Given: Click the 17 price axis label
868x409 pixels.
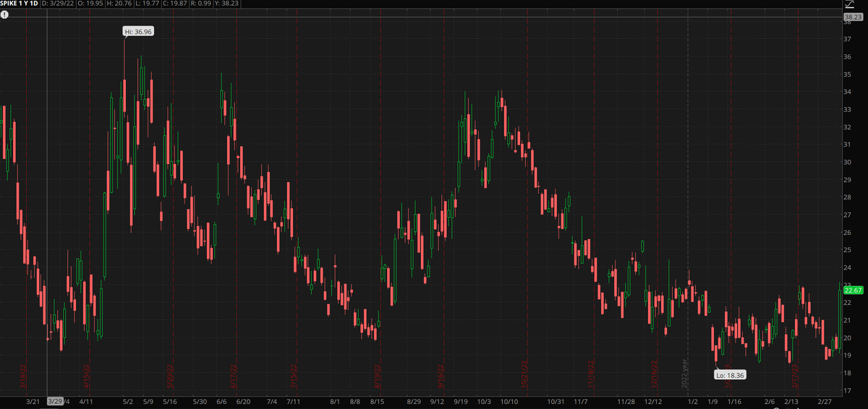Looking at the screenshot, I should tap(846, 390).
